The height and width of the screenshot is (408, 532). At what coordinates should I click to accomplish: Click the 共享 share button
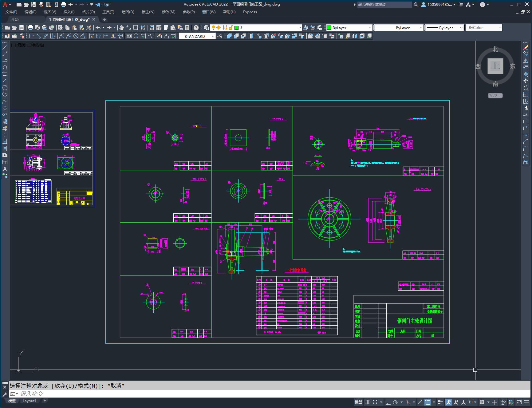[102, 5]
